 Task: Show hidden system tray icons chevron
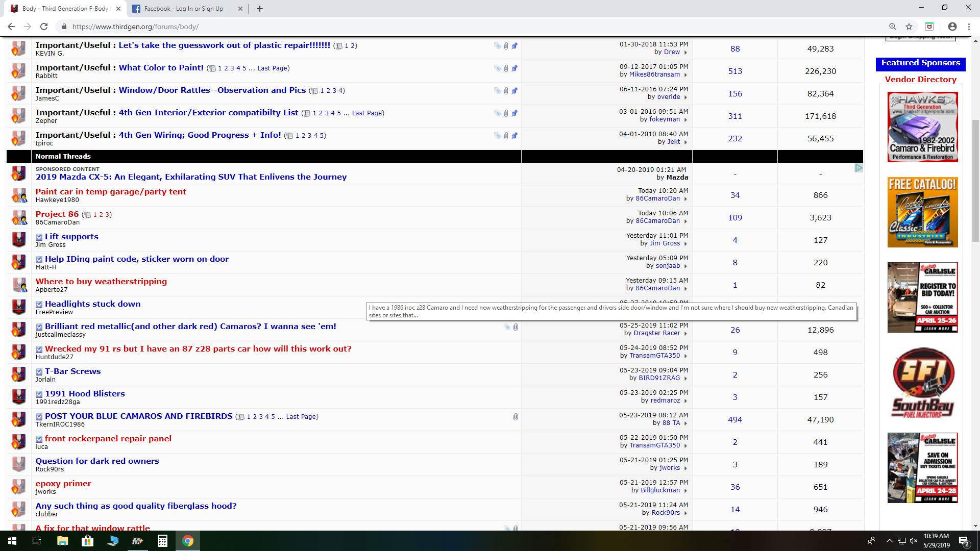coord(889,541)
